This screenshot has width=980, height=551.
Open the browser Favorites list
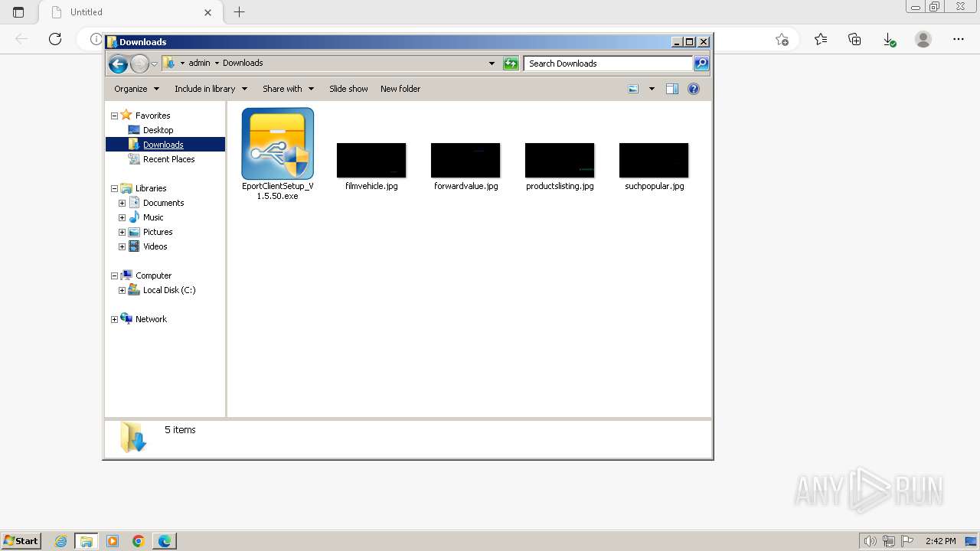[821, 39]
